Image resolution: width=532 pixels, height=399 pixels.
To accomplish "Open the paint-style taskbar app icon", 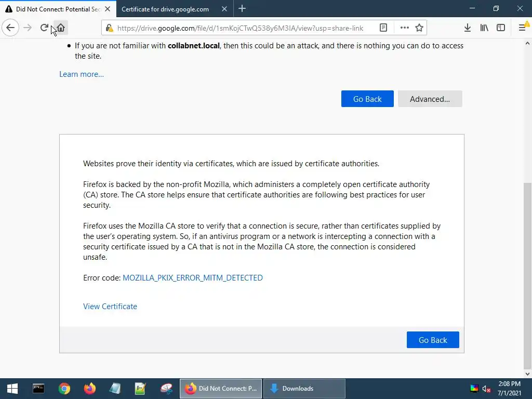I will tap(166, 389).
